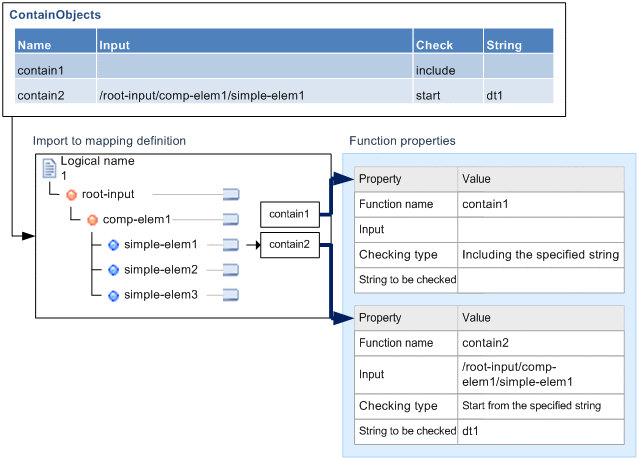Click the Name column header in ContainObjects

click(34, 45)
